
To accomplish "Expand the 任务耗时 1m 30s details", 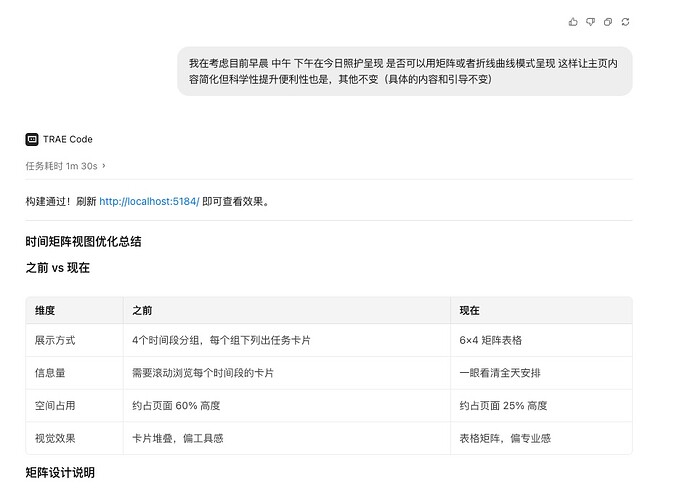I will tap(65, 166).
